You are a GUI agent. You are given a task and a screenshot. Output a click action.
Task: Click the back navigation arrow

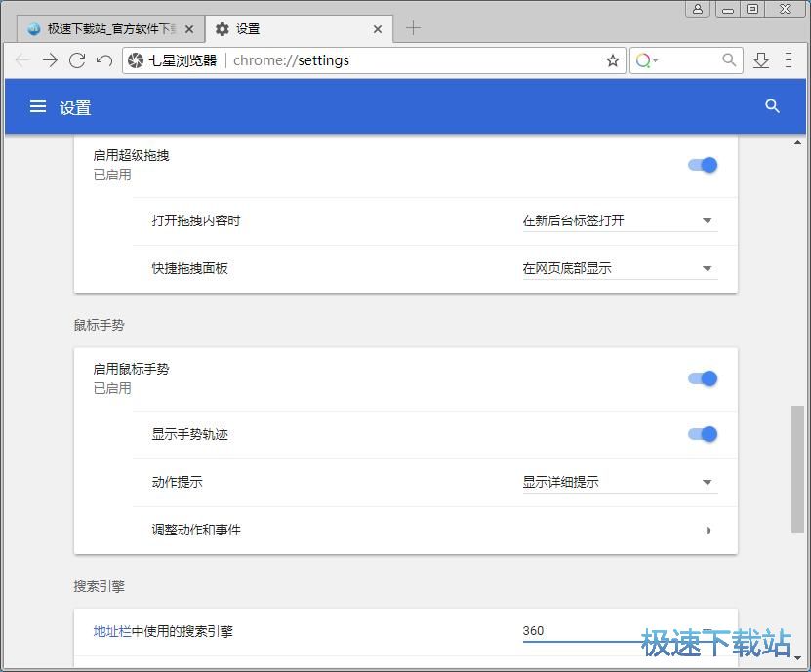click(x=22, y=60)
